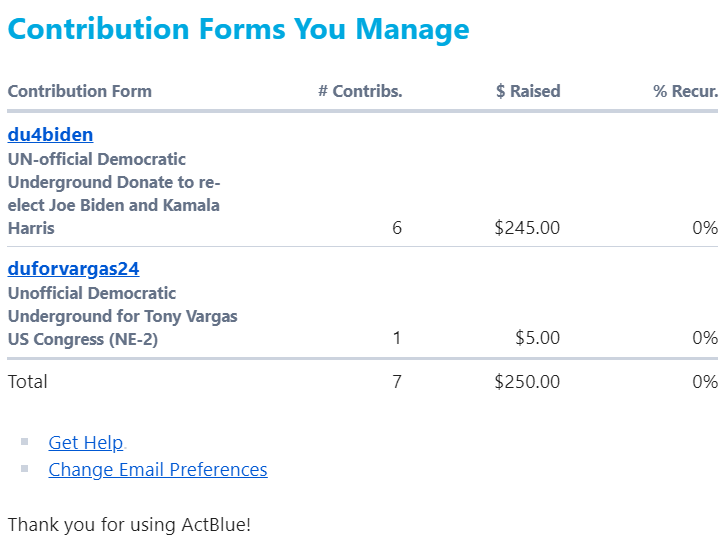The image size is (727, 548).
Task: Click the Get Help link
Action: (x=86, y=443)
